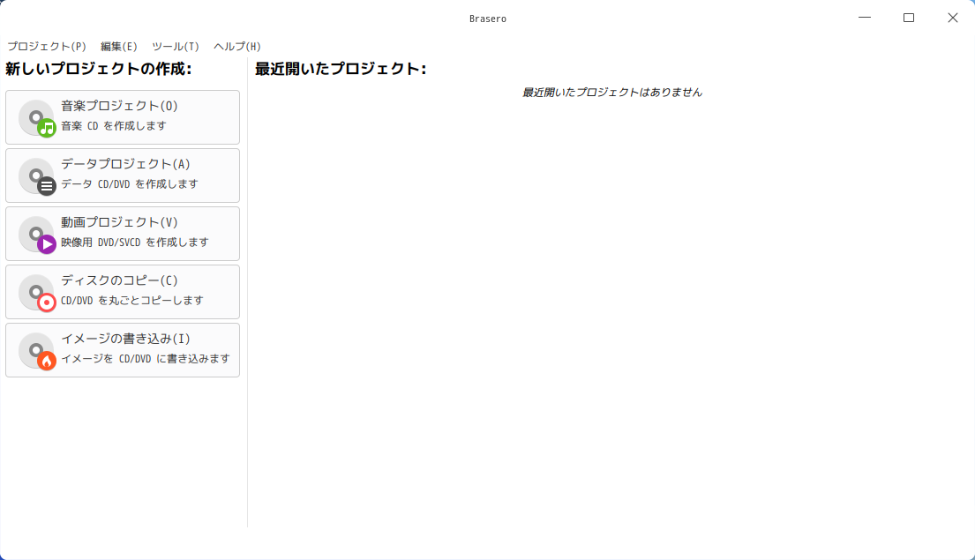Image resolution: width=975 pixels, height=560 pixels.
Task: Open the ツール(T) menu
Action: tap(176, 47)
